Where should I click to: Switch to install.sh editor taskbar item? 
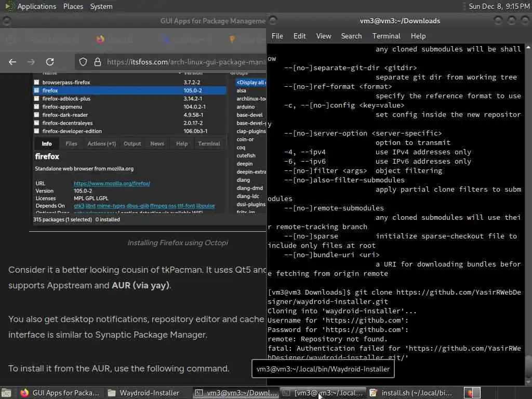410,393
